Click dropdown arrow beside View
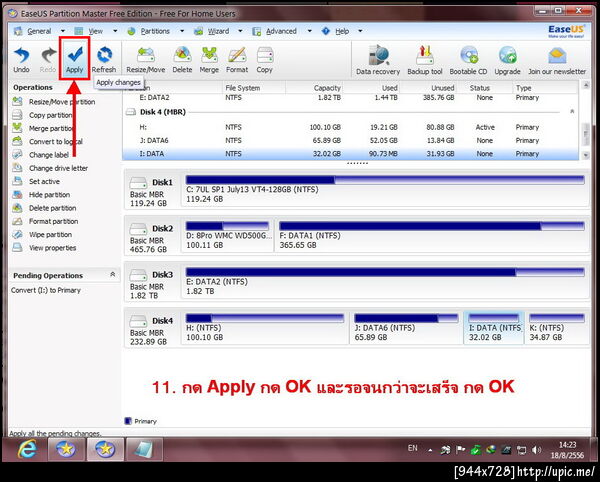The width and height of the screenshot is (600, 482). coord(115,31)
